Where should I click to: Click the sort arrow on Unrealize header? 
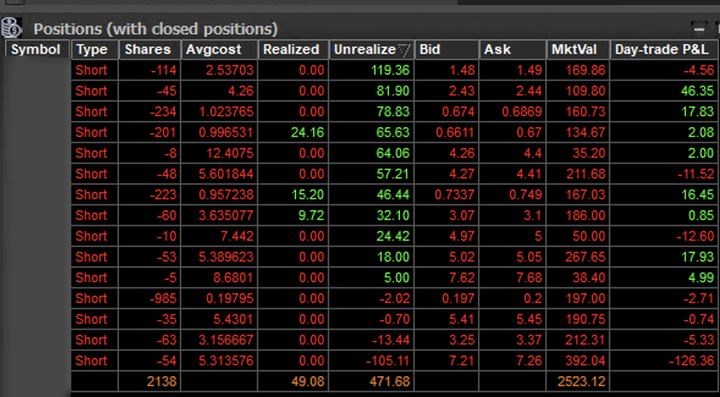[404, 50]
